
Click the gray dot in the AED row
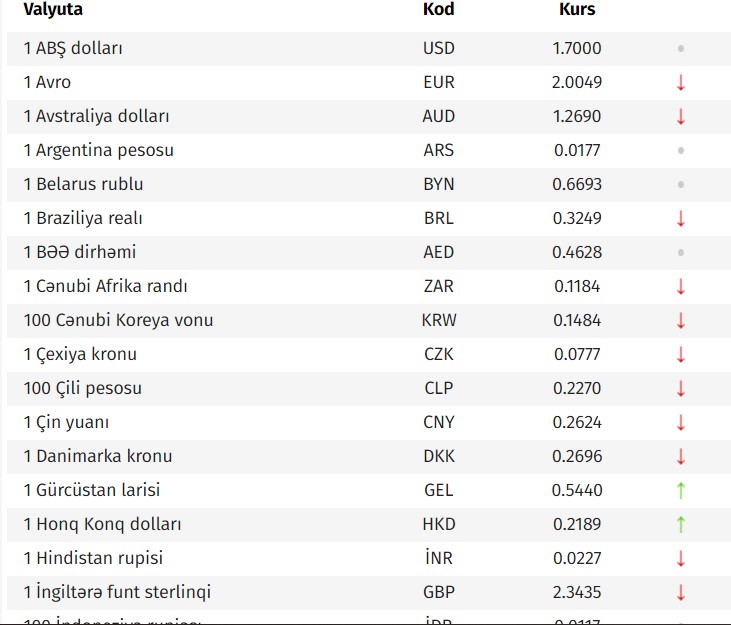tap(681, 253)
